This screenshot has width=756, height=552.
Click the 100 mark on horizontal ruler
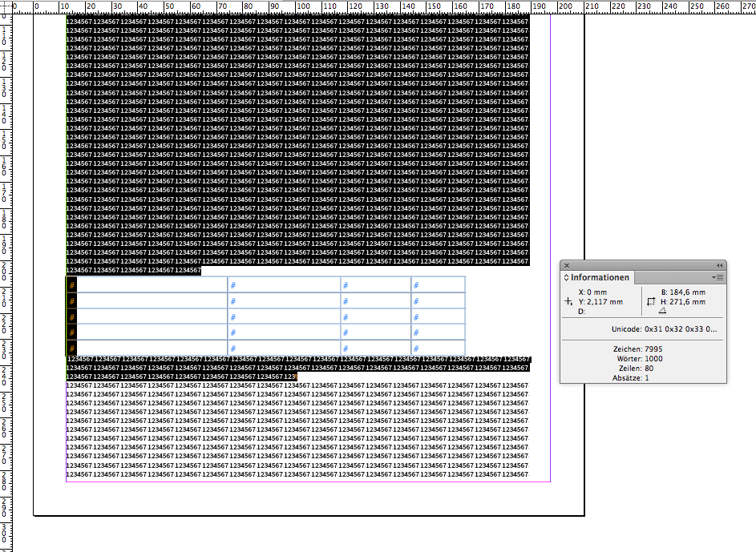(x=303, y=6)
